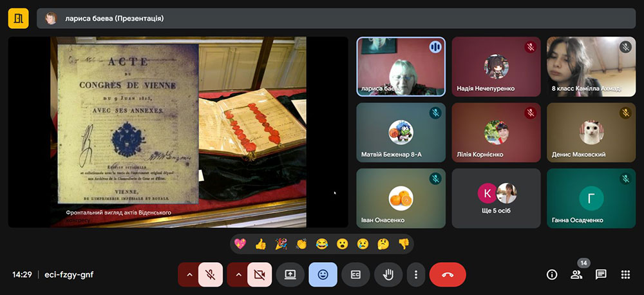Open the three-dot more options menu

[416, 274]
